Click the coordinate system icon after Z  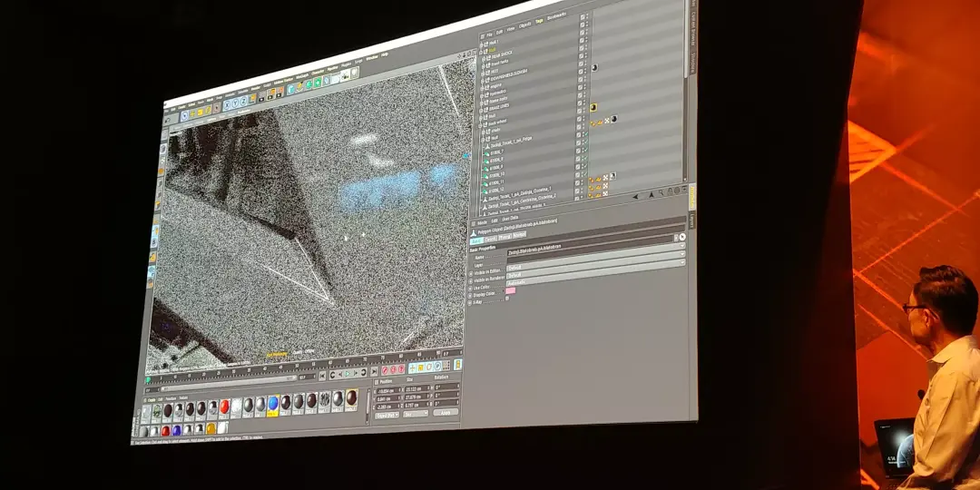tap(252, 99)
